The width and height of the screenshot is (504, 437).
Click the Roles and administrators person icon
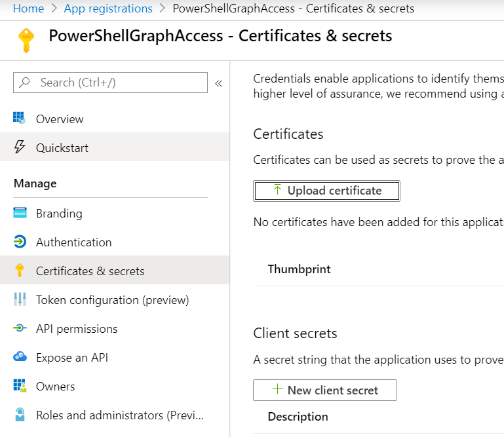pos(20,414)
